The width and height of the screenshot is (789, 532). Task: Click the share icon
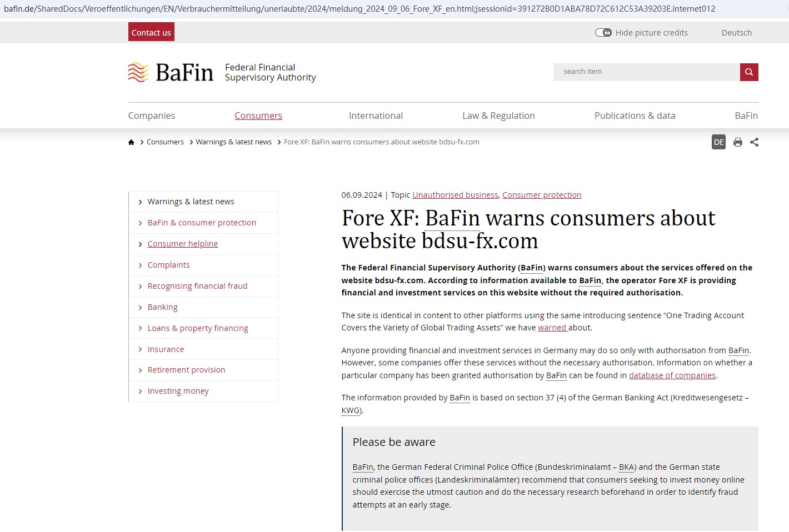click(754, 142)
